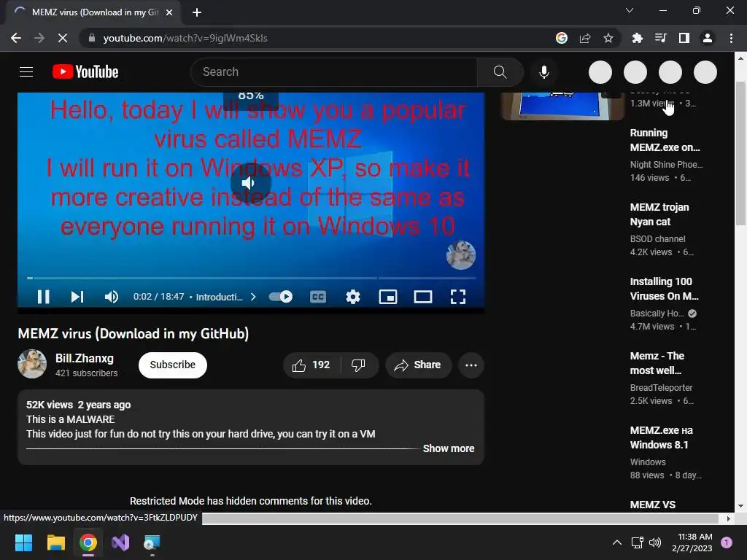Close the MEMZ virus tab
Image resolution: width=747 pixels, height=560 pixels.
click(x=169, y=12)
